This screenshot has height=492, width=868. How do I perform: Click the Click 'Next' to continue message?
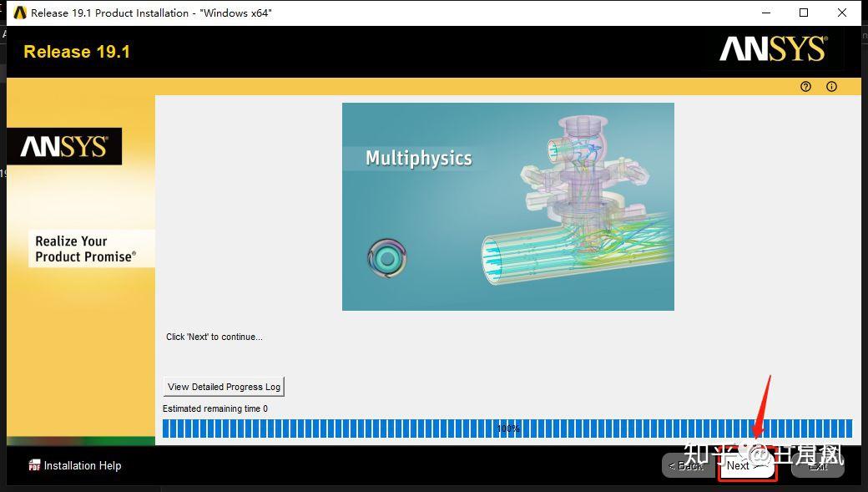pos(214,337)
